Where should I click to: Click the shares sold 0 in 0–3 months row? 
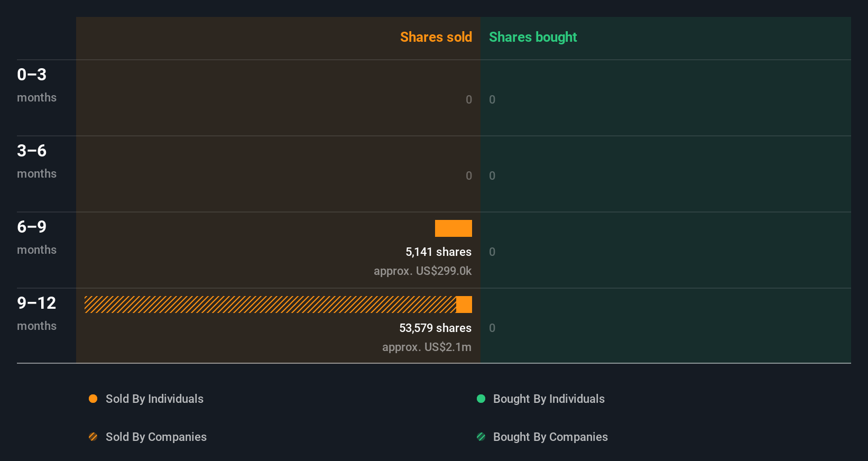point(469,100)
